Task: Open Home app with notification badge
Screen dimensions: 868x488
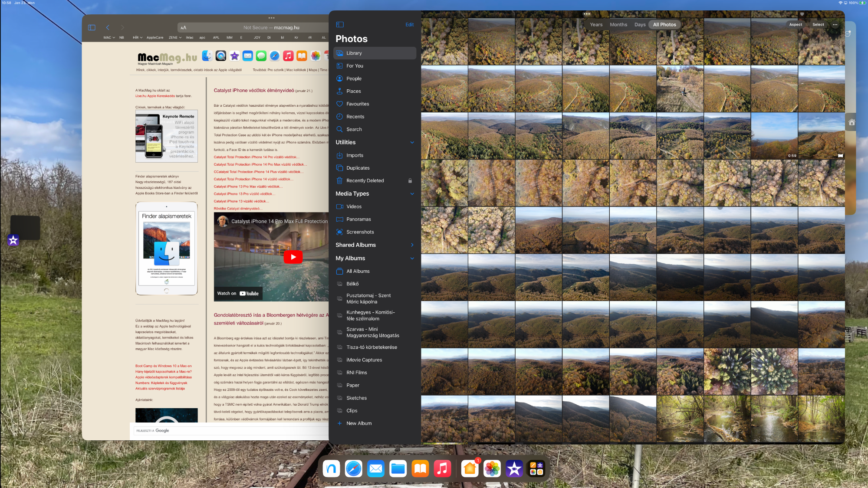Action: tap(470, 468)
